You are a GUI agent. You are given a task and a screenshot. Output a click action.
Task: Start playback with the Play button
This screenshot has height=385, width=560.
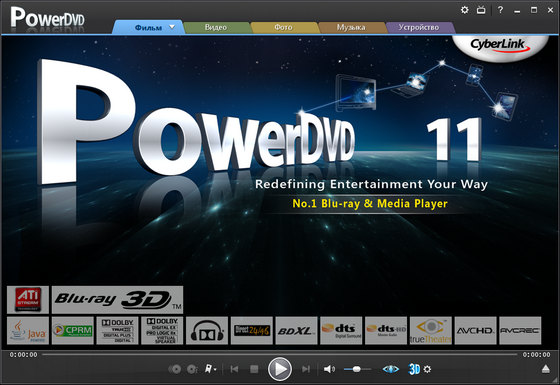(280, 369)
